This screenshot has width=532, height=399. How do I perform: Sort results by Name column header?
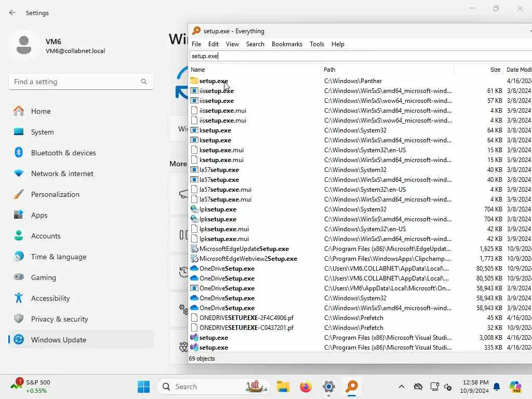point(255,70)
